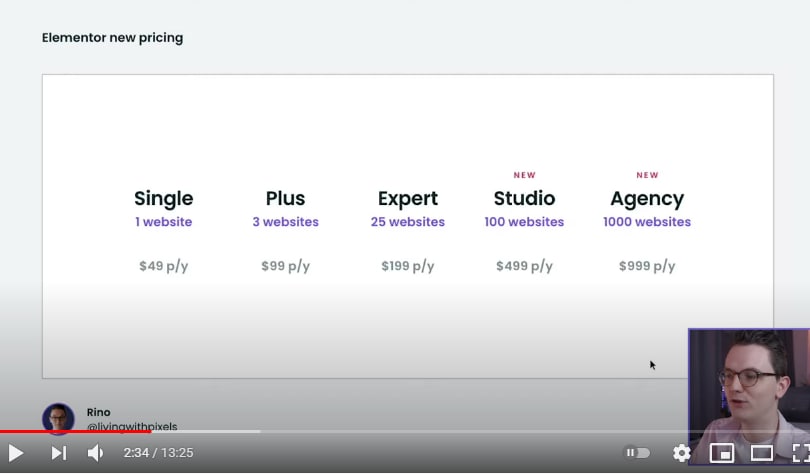The width and height of the screenshot is (810, 474).
Task: Click the 3 websites label
Action: pyautogui.click(x=285, y=222)
